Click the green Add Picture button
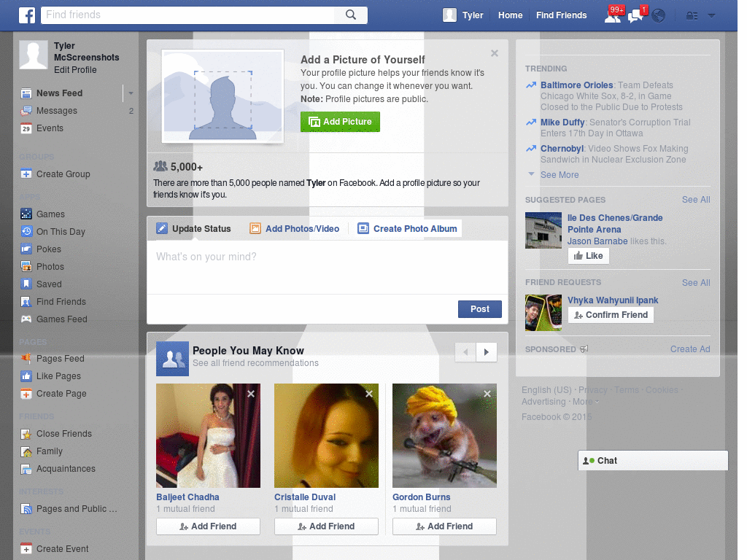 coord(340,122)
